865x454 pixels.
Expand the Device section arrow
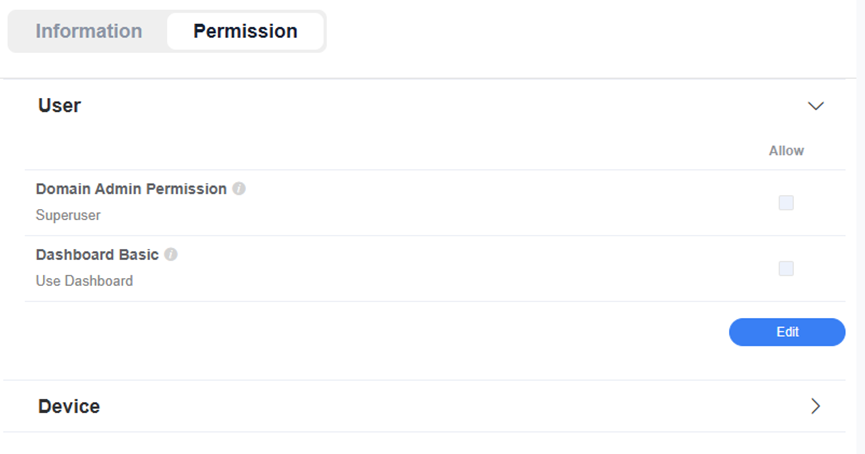coord(815,407)
